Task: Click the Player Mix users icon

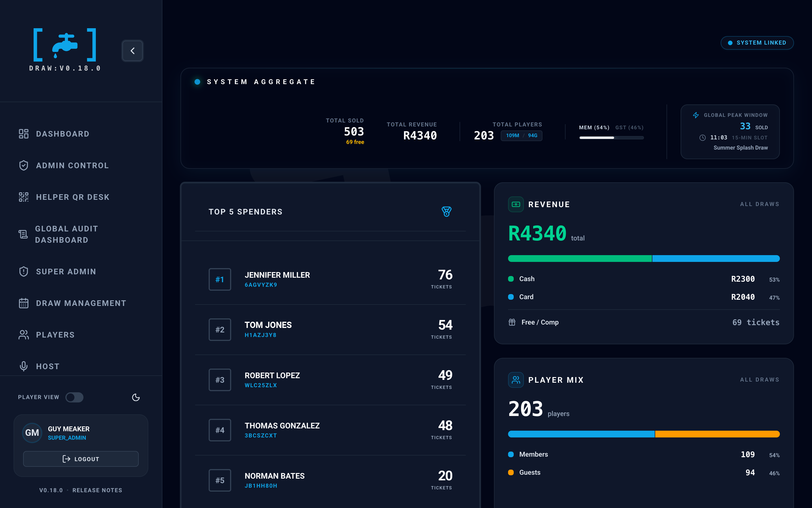Action: (516, 380)
